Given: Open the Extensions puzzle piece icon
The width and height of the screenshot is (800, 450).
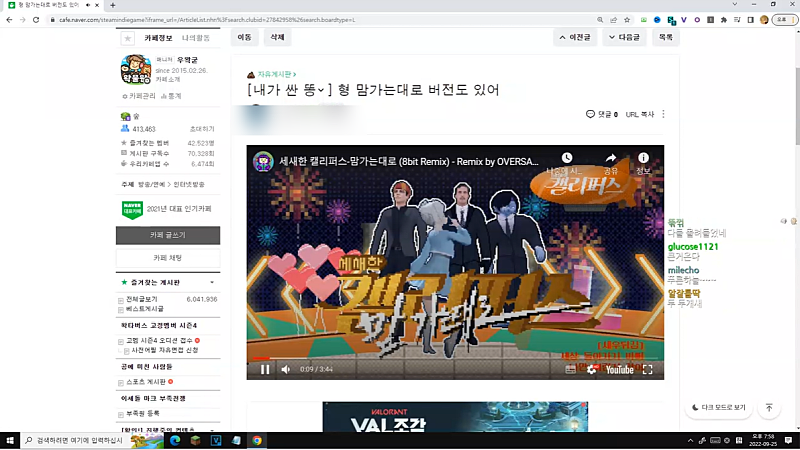Looking at the screenshot, I should coord(723,20).
